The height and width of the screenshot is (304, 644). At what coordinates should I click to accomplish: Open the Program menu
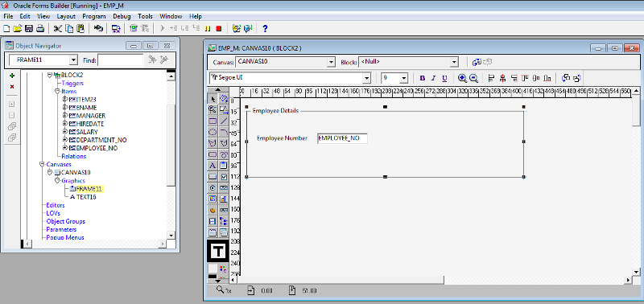click(x=94, y=16)
